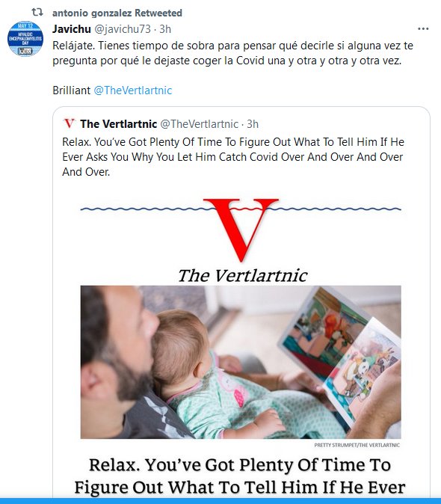Open the antonio gonzalez Retweeted label

[117, 13]
